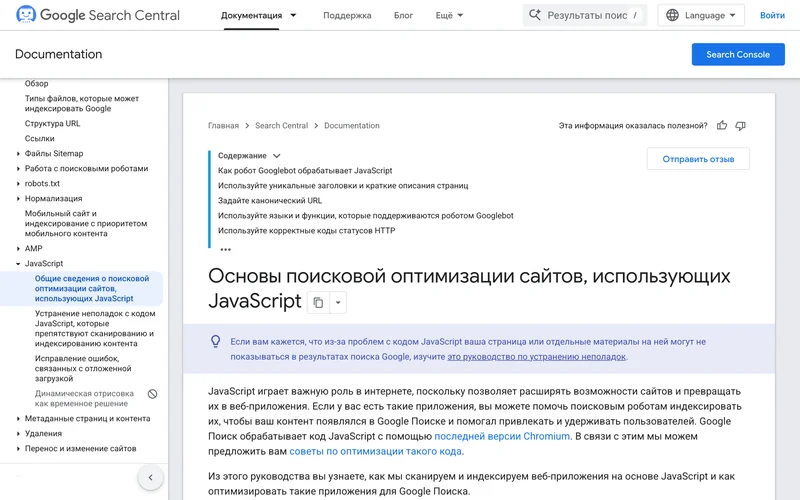Expand Метаданные страниц и контента
The height and width of the screenshot is (500, 800).
[18, 418]
